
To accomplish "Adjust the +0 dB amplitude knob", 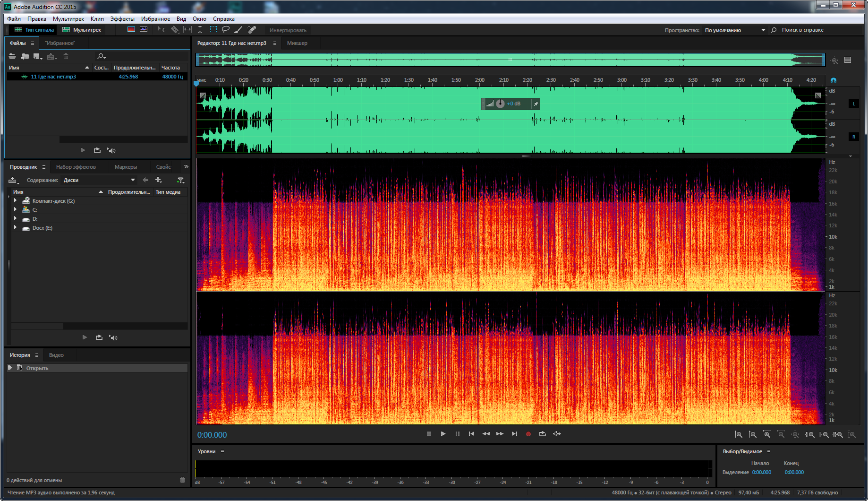I will coord(500,104).
